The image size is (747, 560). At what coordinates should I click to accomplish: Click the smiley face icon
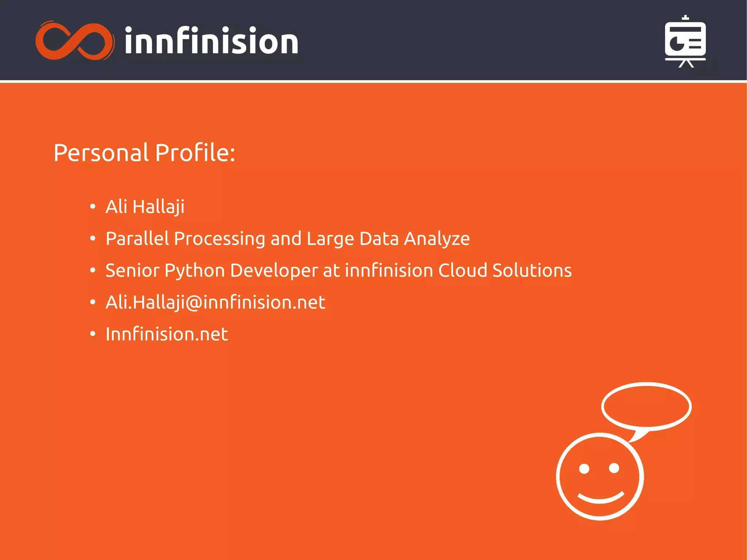pyautogui.click(x=600, y=476)
